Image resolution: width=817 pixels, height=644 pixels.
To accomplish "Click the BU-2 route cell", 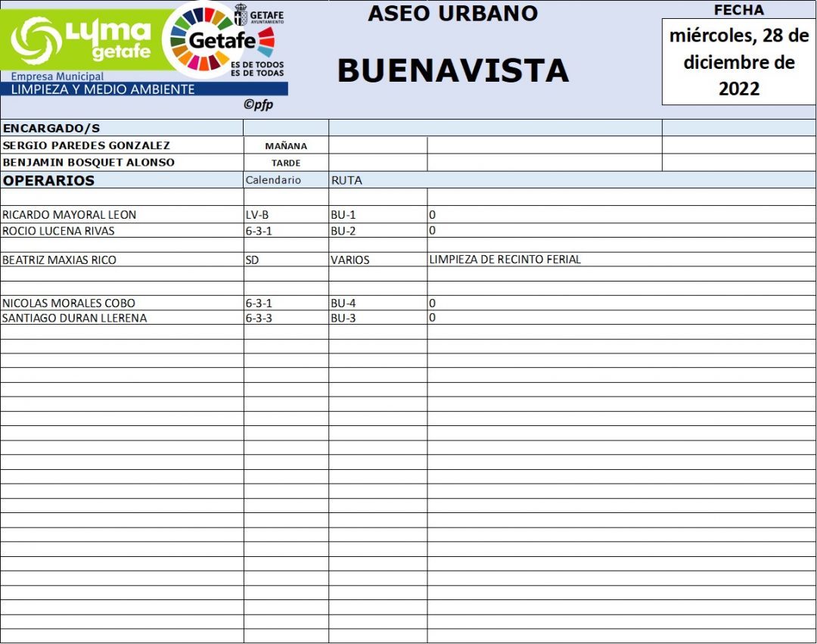I will coord(343,231).
